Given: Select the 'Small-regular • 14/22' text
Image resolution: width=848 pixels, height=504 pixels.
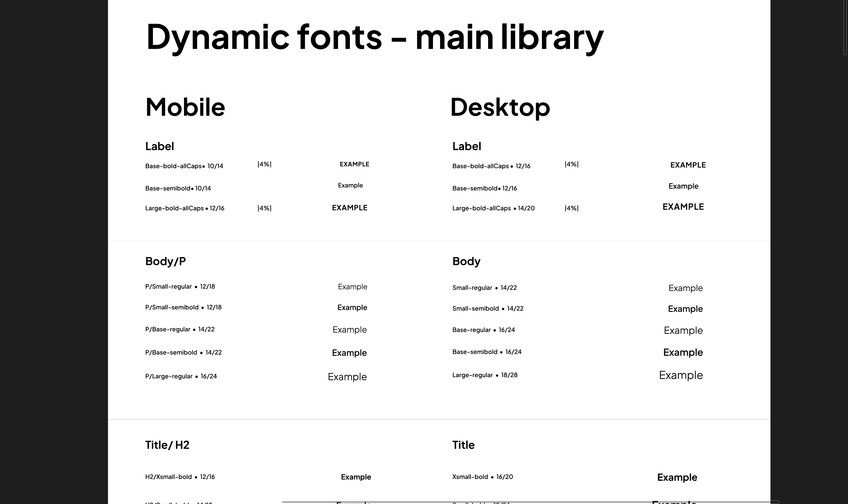Looking at the screenshot, I should point(484,288).
